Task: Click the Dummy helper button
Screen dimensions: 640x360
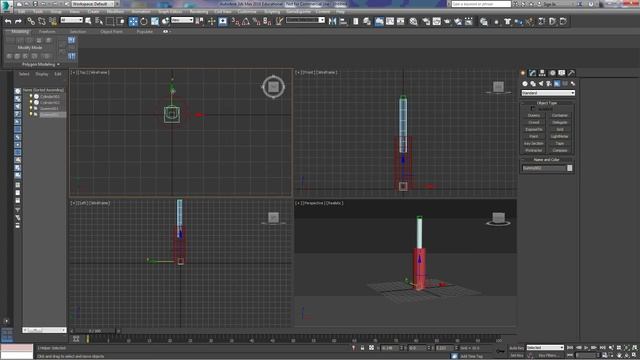Action: 534,116
